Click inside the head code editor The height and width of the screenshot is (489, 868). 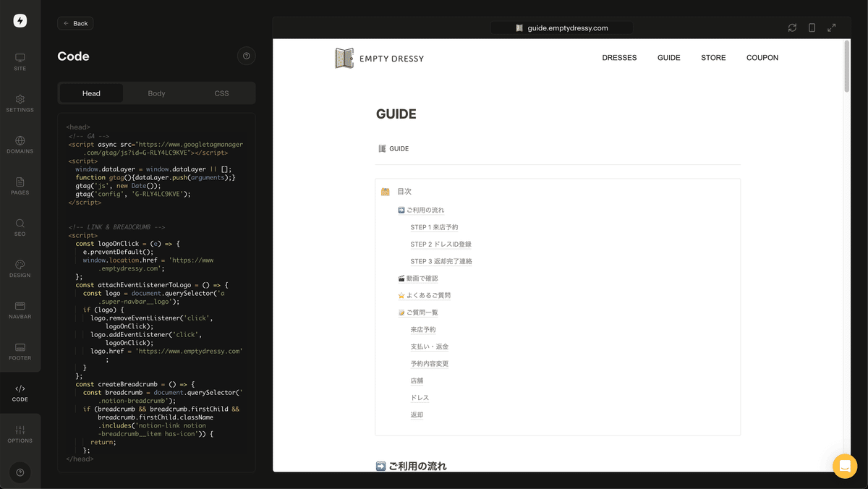click(x=156, y=292)
